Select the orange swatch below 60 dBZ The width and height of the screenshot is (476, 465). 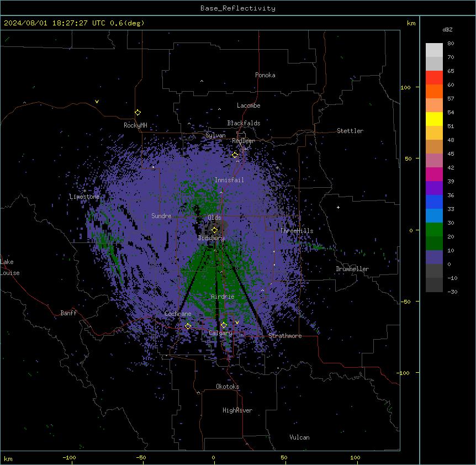434,91
